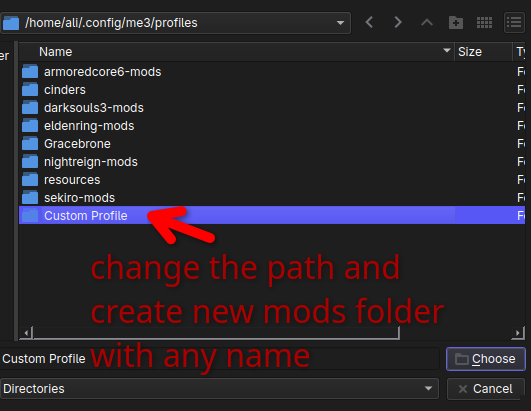Click horizontal scrollbar left arrow

[x=26, y=333]
